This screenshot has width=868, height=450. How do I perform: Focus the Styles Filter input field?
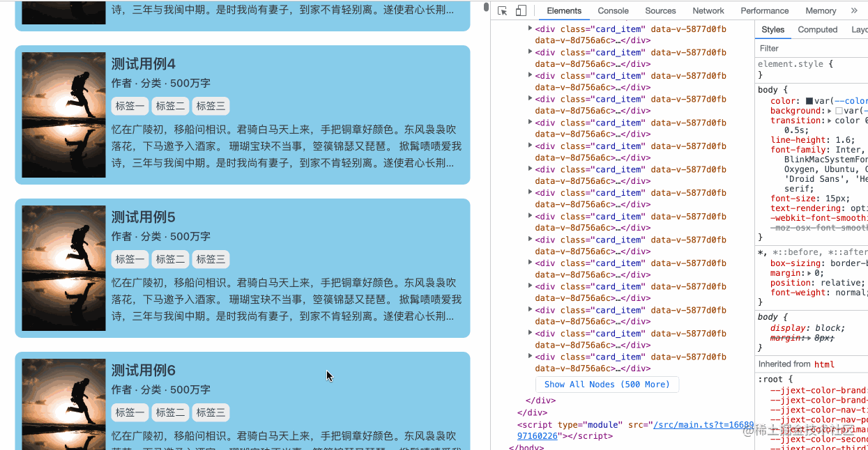click(x=809, y=48)
